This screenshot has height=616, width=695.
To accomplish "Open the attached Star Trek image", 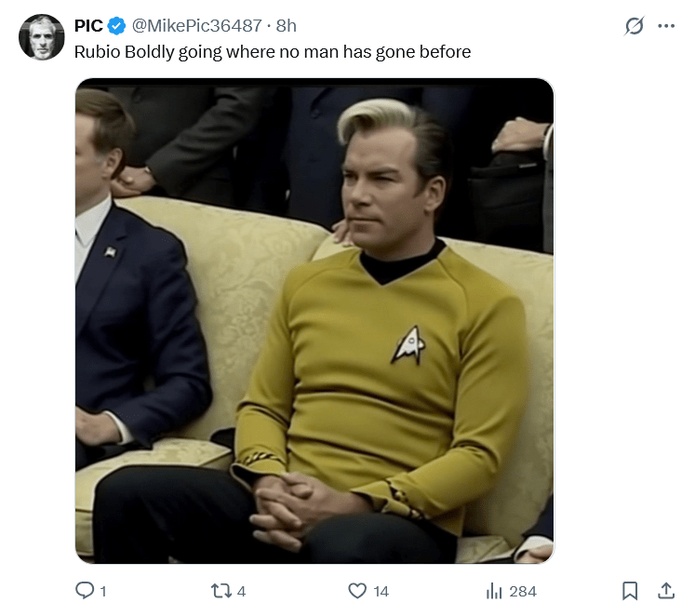I will (x=314, y=321).
